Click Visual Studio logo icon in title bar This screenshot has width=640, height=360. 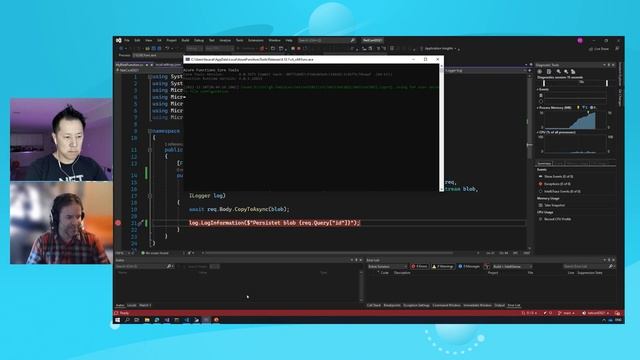click(118, 40)
